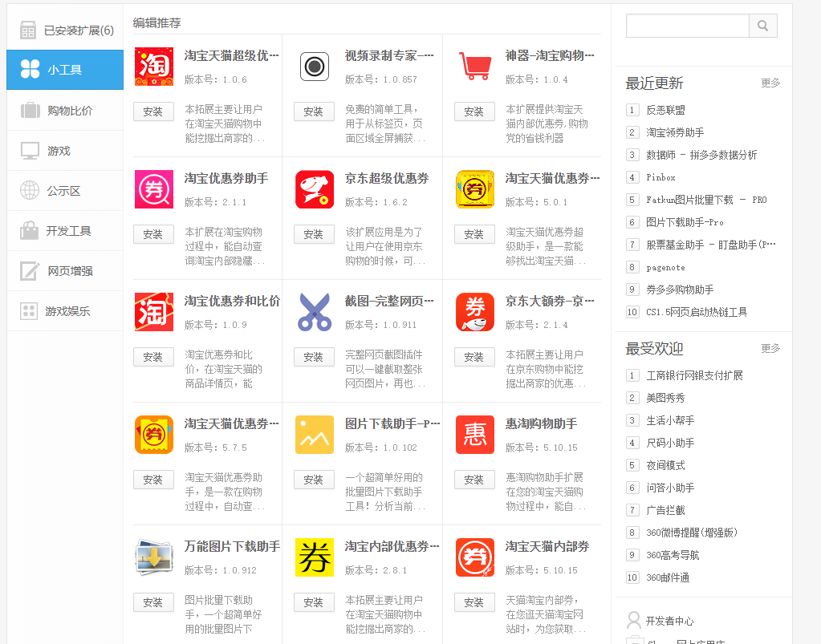
Task: Click the search magnifier button
Action: 763,26
